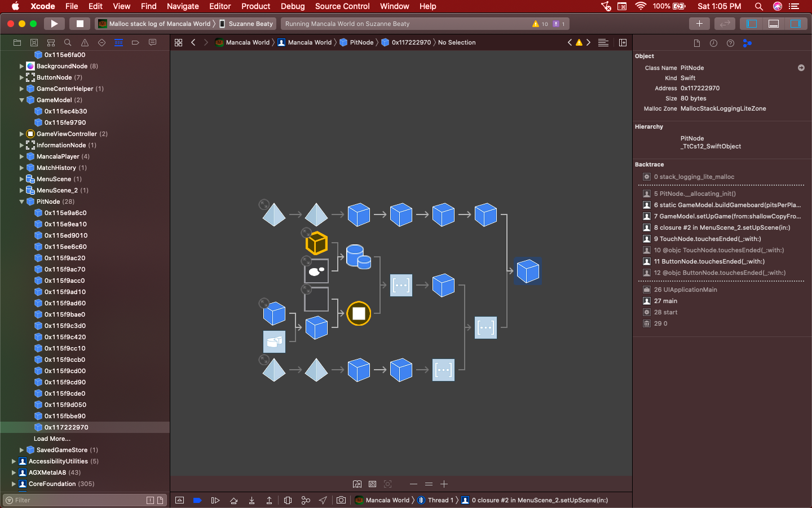Click the Step Into button
This screenshot has height=508, width=812.
pos(251,500)
